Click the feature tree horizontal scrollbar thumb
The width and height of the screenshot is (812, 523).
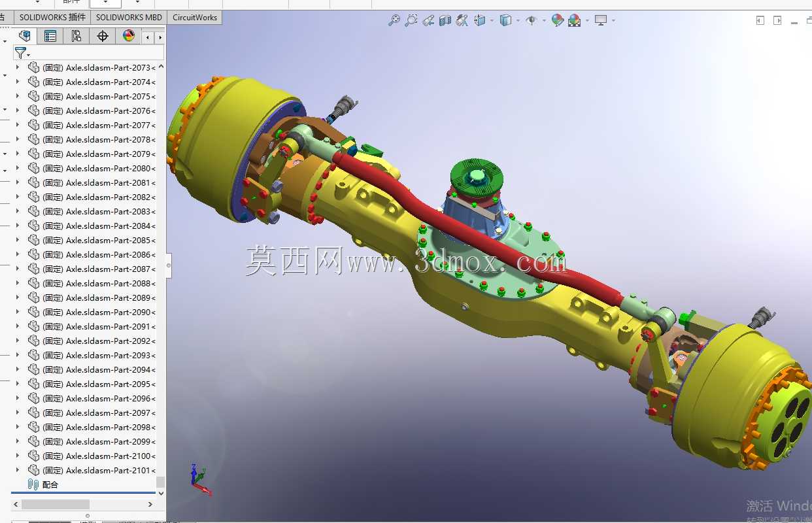click(56, 505)
